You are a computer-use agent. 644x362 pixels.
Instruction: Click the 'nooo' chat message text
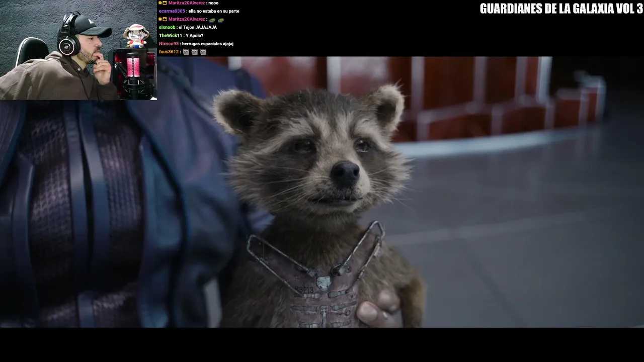pos(213,3)
